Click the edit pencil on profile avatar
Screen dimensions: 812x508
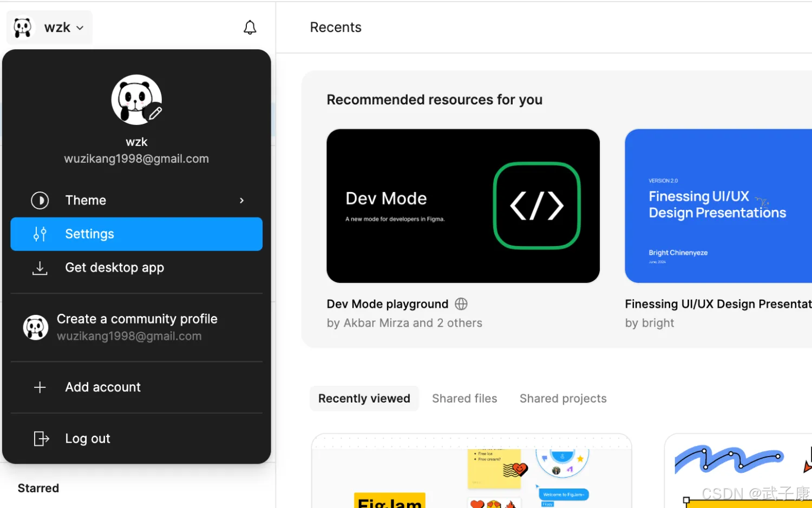pyautogui.click(x=155, y=113)
